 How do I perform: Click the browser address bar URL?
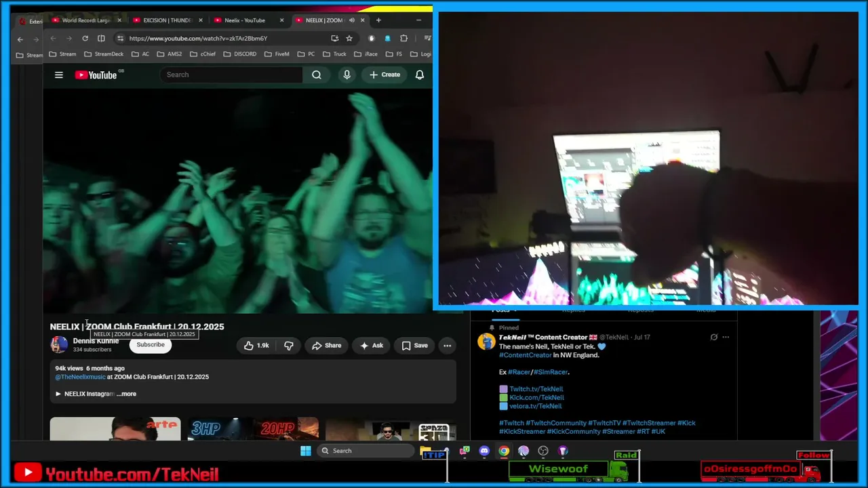point(198,39)
